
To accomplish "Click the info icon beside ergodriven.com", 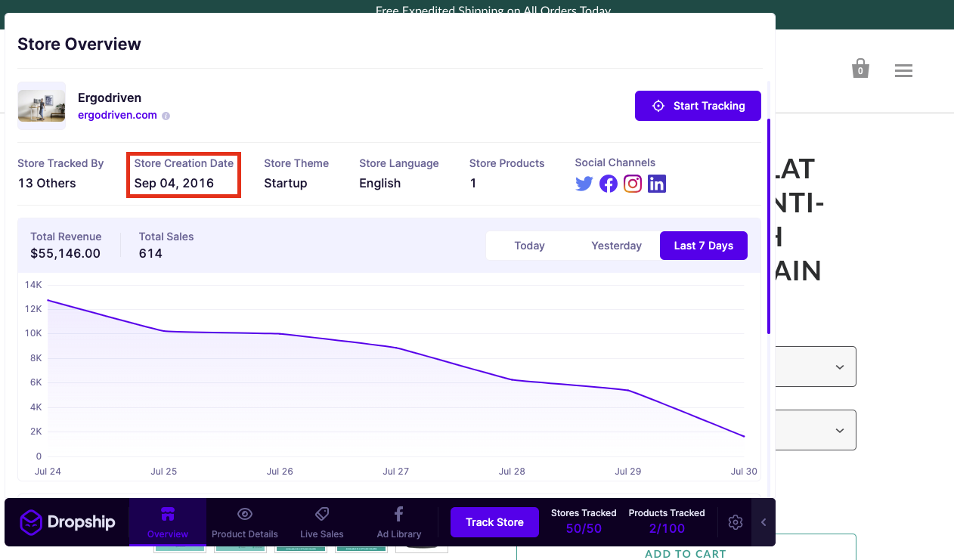I will pos(166,116).
